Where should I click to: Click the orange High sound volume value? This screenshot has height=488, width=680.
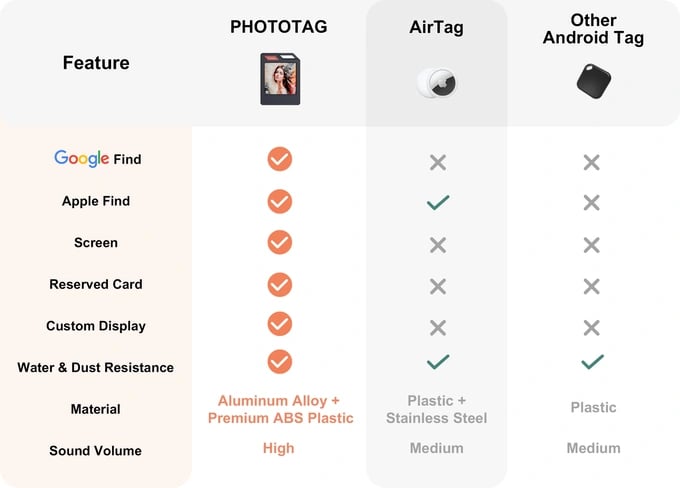point(279,448)
